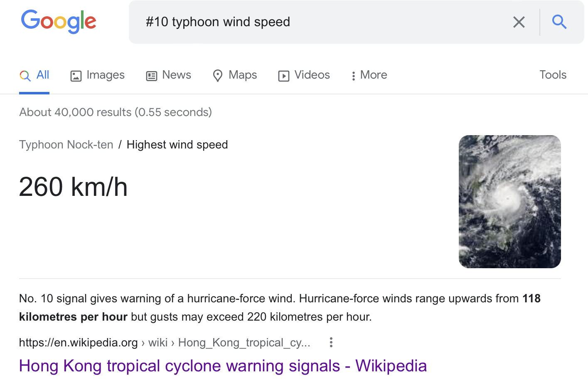Screen dimensions: 588x383
Task: Switch to the News tab
Action: point(177,75)
